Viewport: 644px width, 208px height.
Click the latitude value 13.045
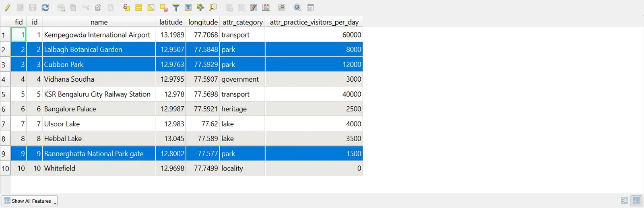point(171,138)
